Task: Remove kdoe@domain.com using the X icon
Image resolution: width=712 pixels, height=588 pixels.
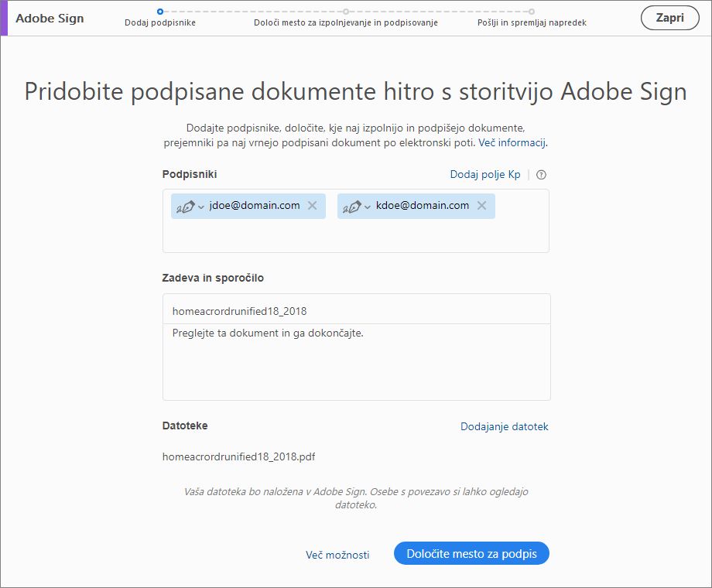Action: click(481, 205)
